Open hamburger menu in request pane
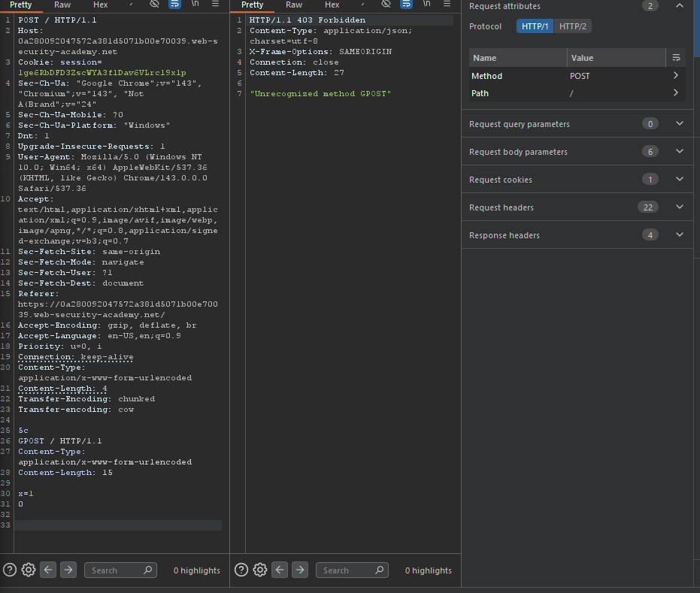Image resolution: width=700 pixels, height=593 pixels. (215, 4)
